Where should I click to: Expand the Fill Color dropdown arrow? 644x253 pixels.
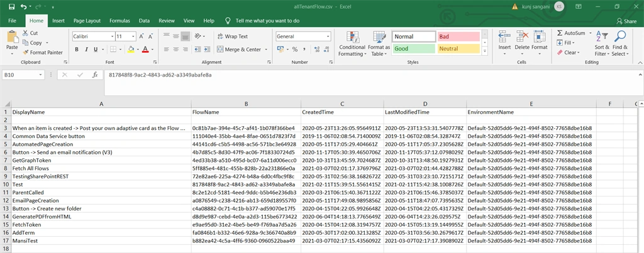138,50
